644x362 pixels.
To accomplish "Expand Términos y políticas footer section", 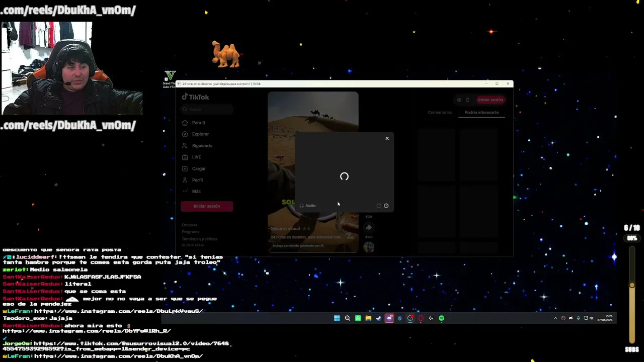I will (199, 239).
